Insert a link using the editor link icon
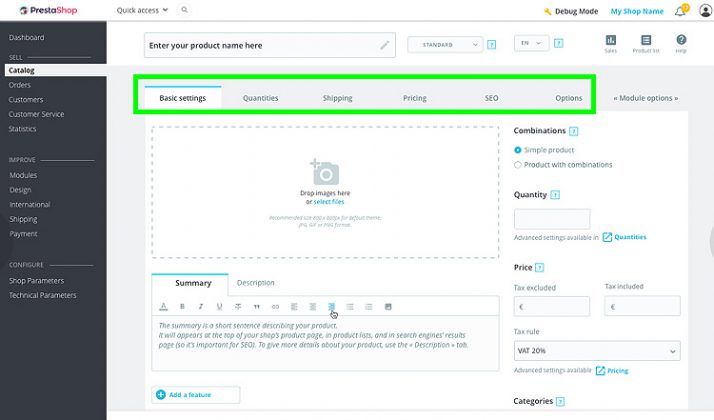This screenshot has width=714, height=420. coord(276,306)
